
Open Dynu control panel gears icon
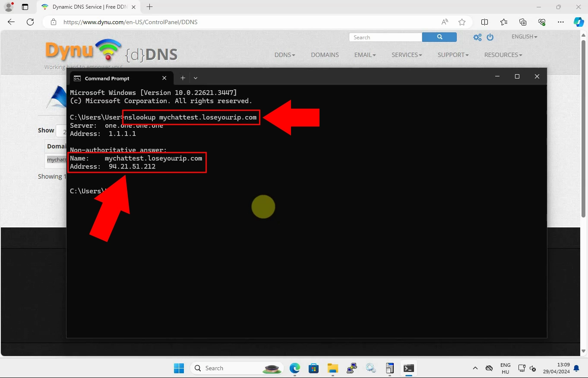pos(477,38)
